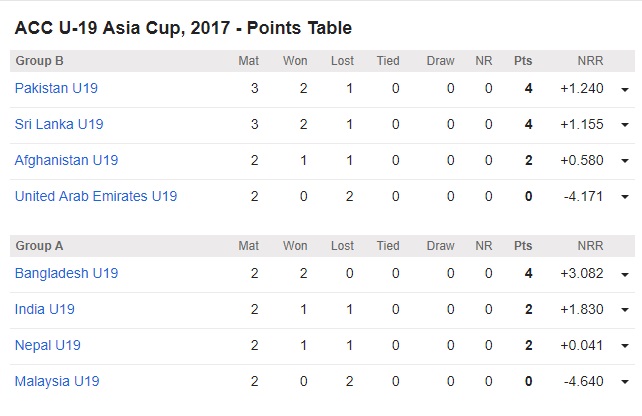Expand the Malaysia U19 row arrow
Screen dimensions: 642x416
pyautogui.click(x=625, y=382)
